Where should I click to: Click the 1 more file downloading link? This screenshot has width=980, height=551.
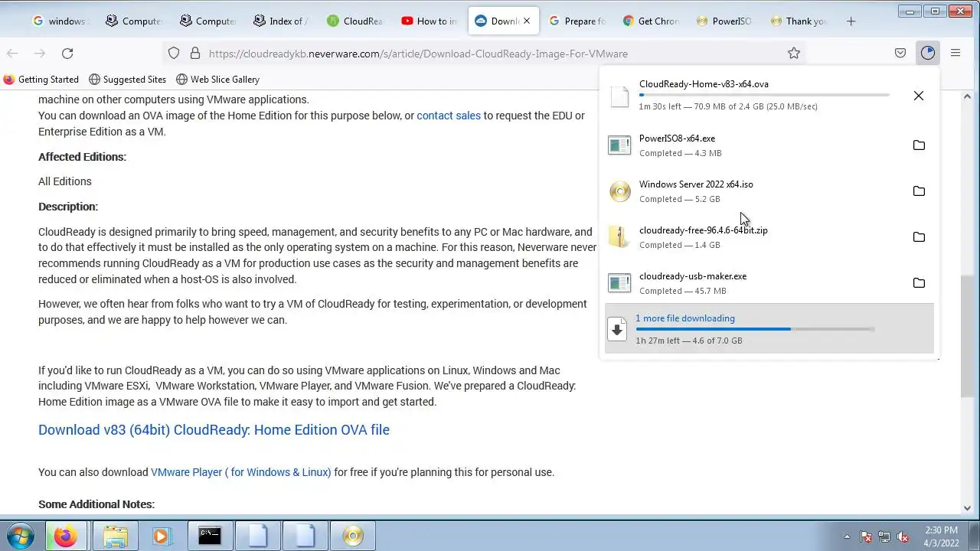tap(685, 318)
